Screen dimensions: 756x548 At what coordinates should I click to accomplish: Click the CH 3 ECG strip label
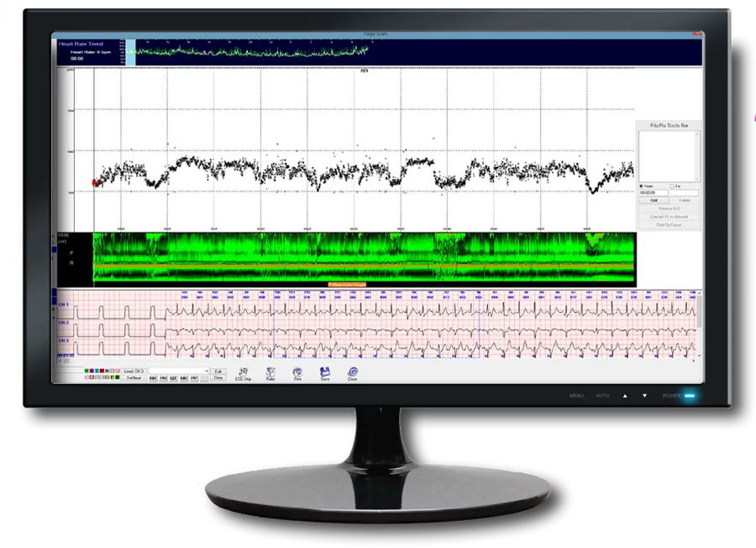click(64, 340)
